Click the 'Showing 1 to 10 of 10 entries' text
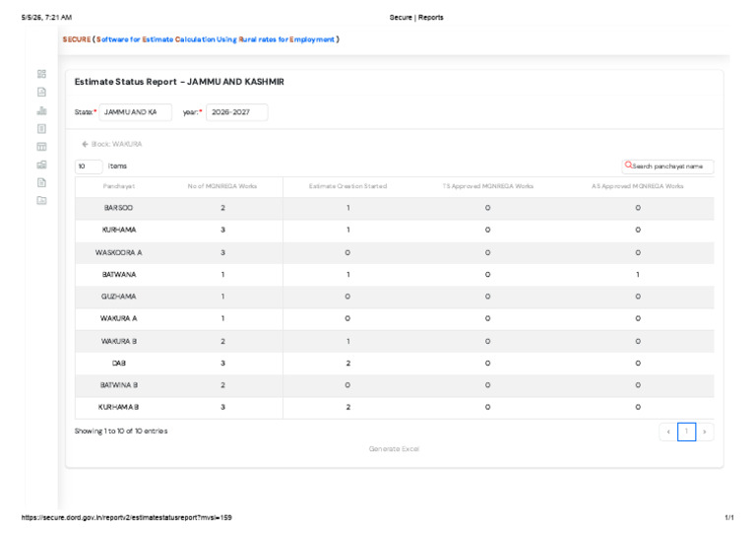The width and height of the screenshot is (756, 535). pyautogui.click(x=121, y=431)
